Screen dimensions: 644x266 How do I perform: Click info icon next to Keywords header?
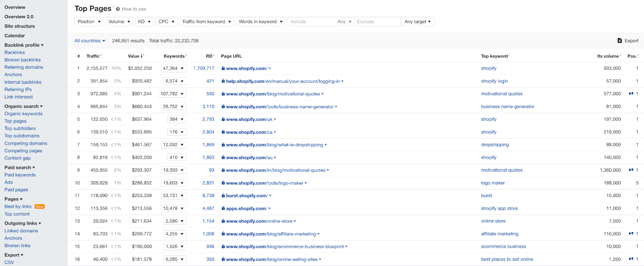(x=186, y=55)
